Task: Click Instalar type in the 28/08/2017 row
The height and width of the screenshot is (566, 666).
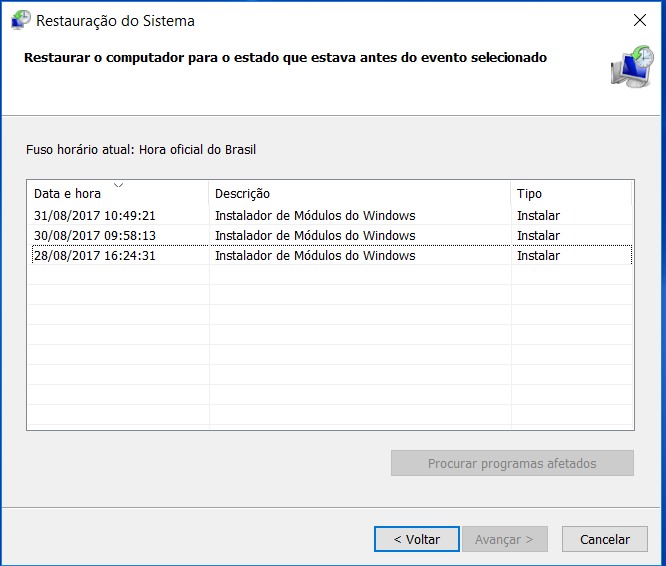Action: pyautogui.click(x=538, y=256)
